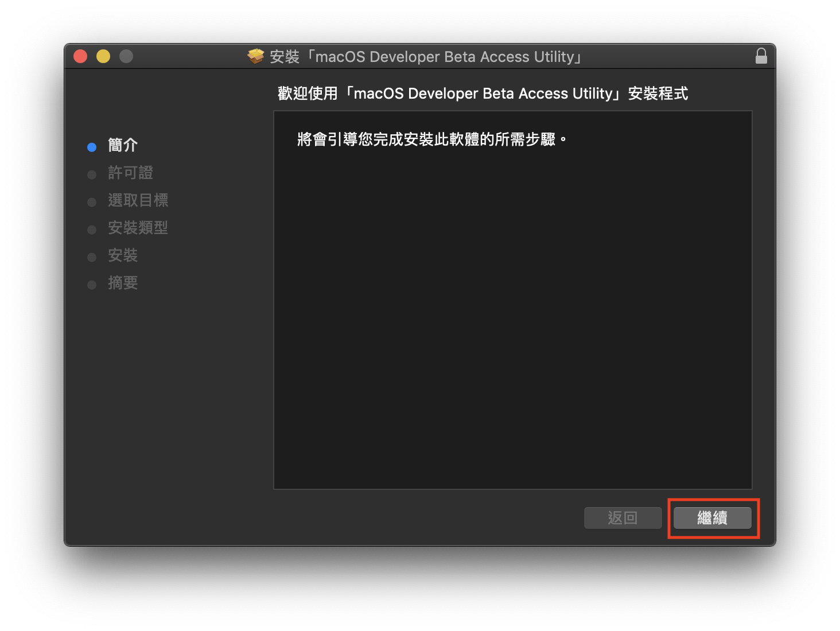Minimize the installer window with yellow button
840x631 pixels.
pos(103,56)
